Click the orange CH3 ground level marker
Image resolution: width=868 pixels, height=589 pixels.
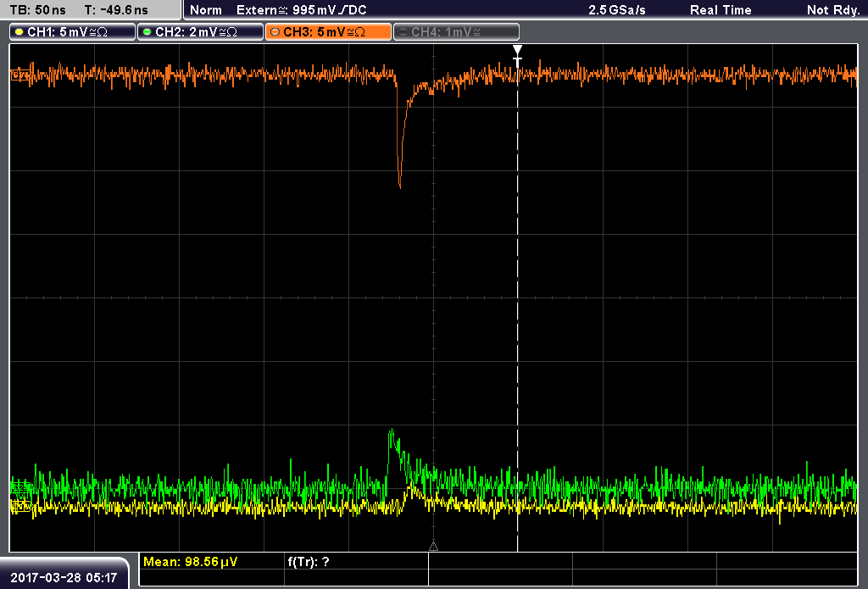point(20,75)
